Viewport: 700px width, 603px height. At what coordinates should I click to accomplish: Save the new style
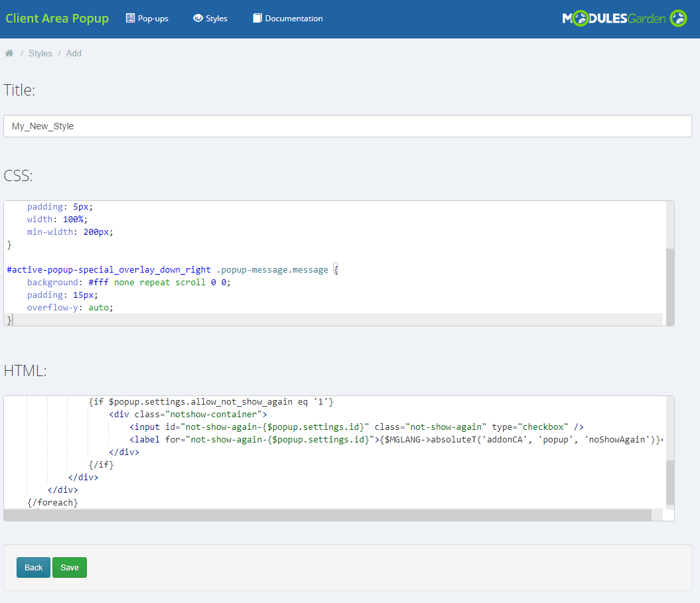[x=70, y=567]
